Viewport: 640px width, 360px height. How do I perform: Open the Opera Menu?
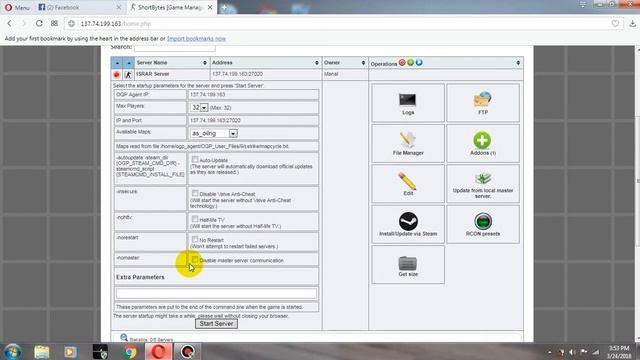coord(17,7)
